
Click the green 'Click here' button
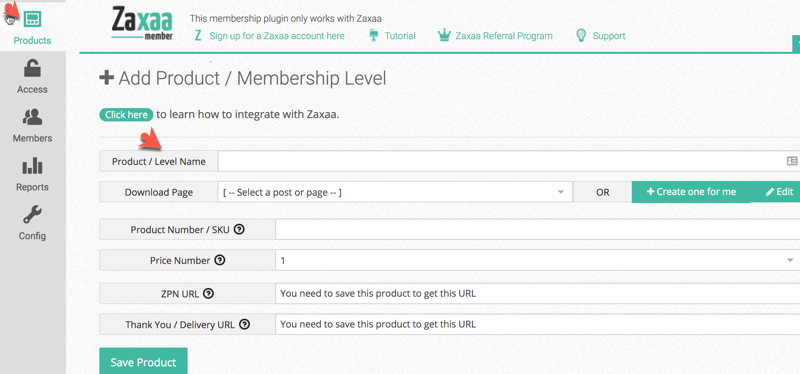point(126,115)
